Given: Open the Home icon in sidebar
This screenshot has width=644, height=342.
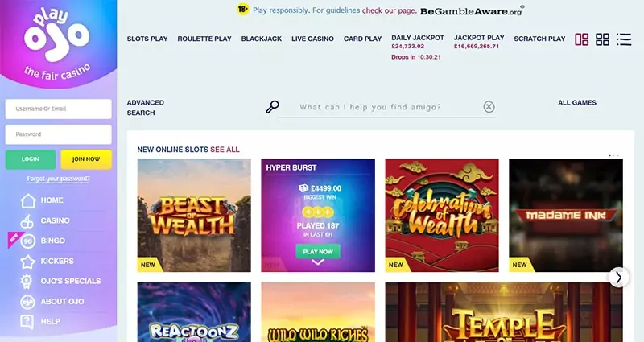Looking at the screenshot, I should point(28,200).
